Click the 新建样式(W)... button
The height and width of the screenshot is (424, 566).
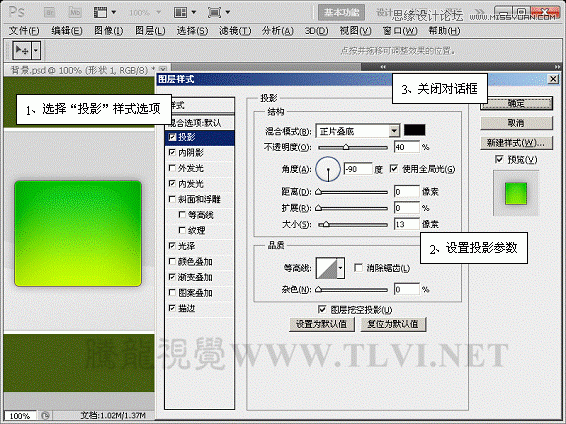click(516, 143)
